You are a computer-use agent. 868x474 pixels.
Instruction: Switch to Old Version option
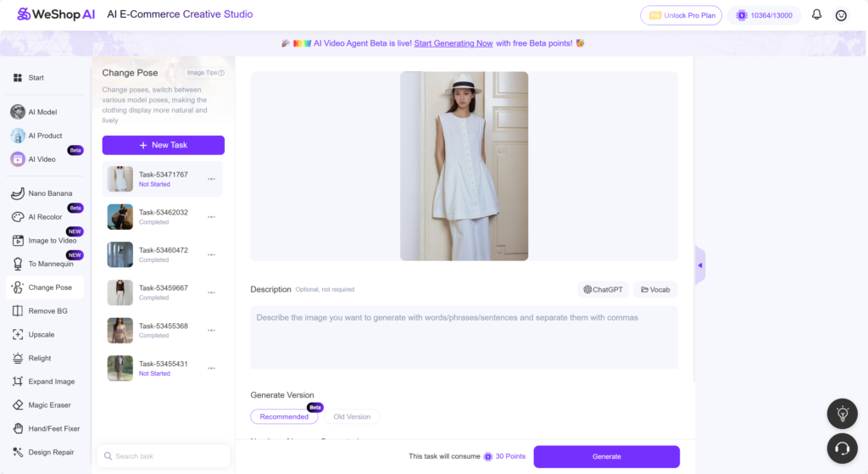pos(352,416)
